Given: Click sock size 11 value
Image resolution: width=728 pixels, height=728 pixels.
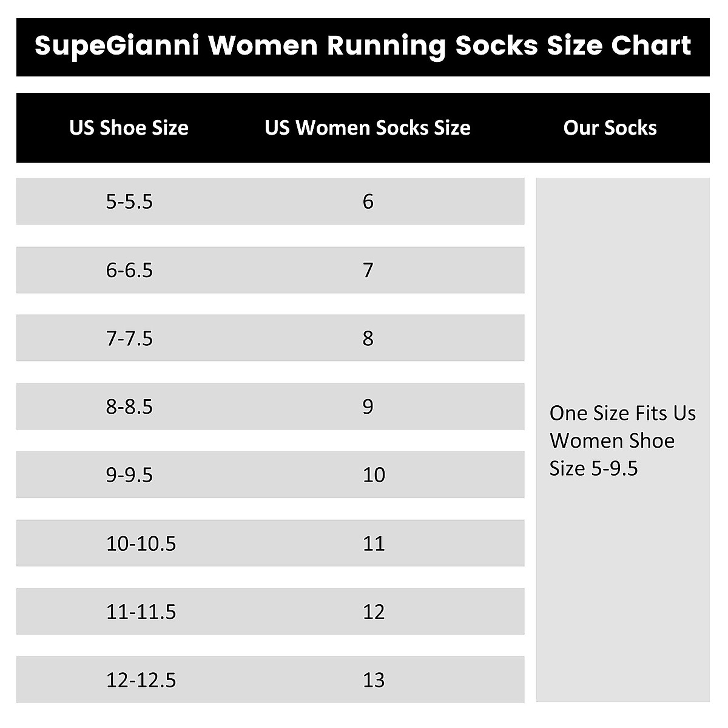Looking at the screenshot, I should [374, 543].
